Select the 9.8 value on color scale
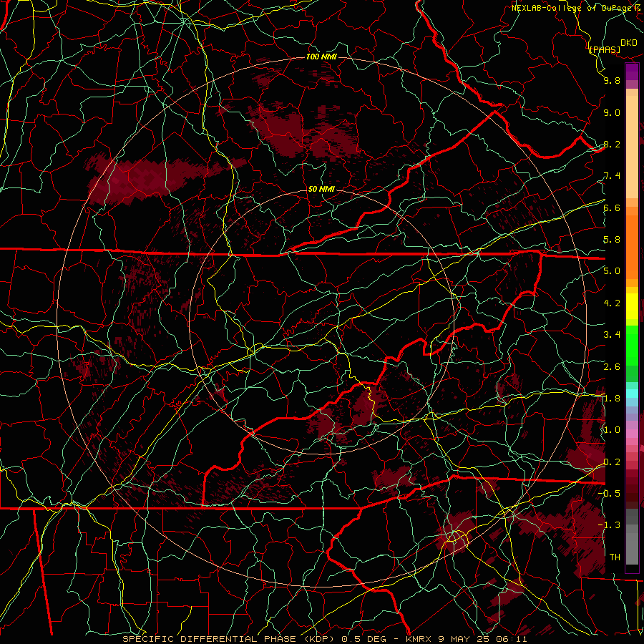The height and width of the screenshot is (644, 644). click(x=612, y=80)
